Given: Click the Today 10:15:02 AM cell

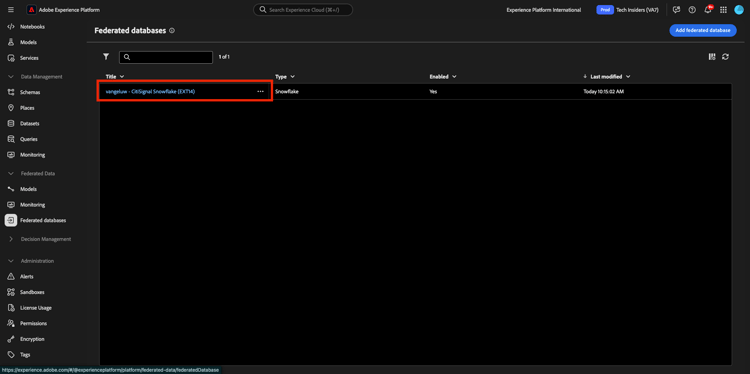Looking at the screenshot, I should [x=604, y=91].
